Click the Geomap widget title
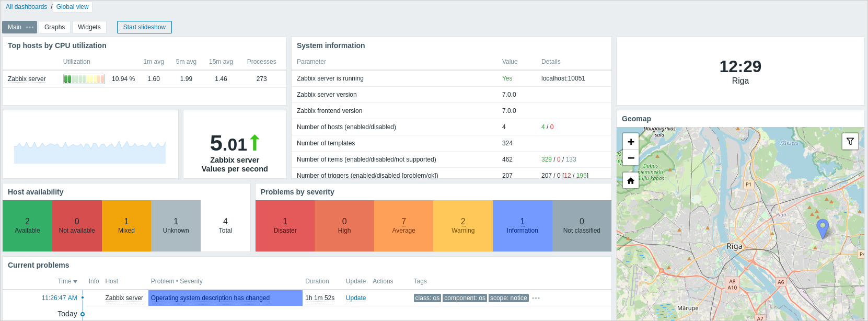The width and height of the screenshot is (868, 321). [x=636, y=119]
